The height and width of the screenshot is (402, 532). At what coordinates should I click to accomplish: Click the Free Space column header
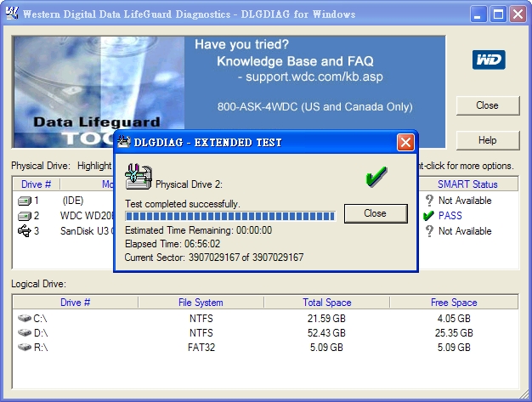click(x=454, y=303)
